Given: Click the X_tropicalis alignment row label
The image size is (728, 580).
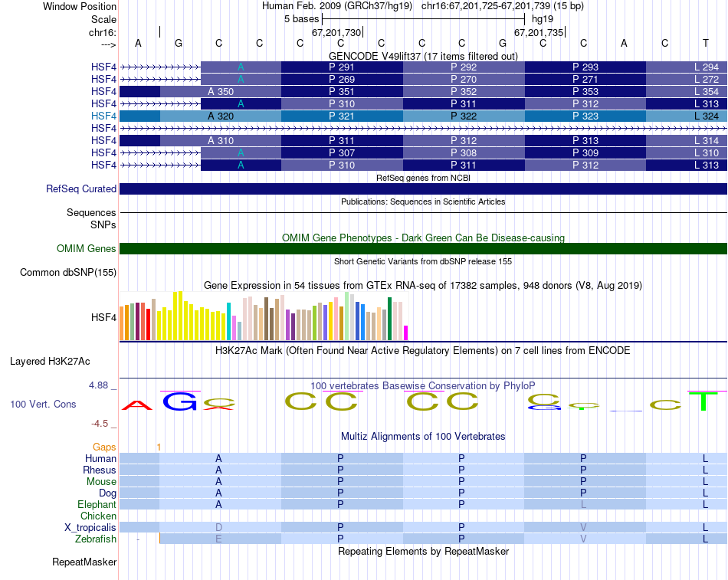Looking at the screenshot, I should (90, 528).
